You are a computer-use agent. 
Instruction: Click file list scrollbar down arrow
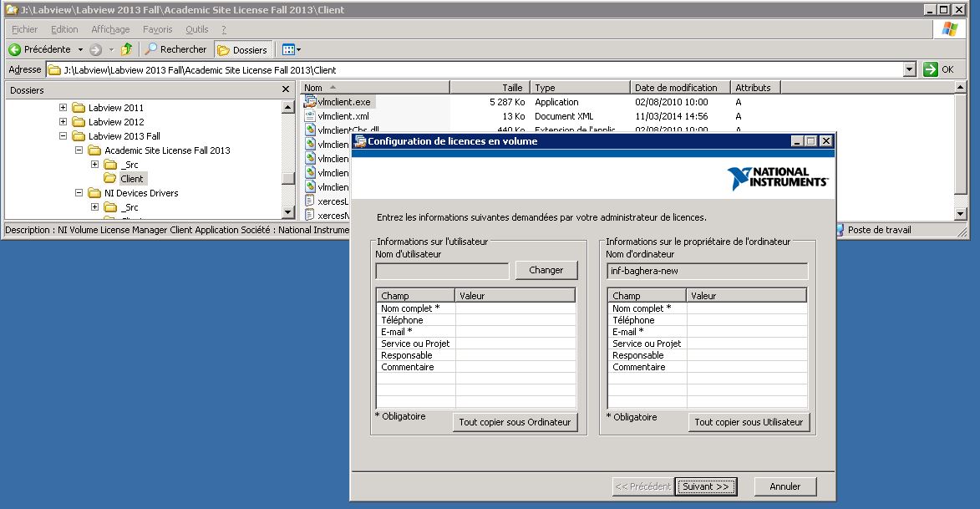click(x=961, y=213)
